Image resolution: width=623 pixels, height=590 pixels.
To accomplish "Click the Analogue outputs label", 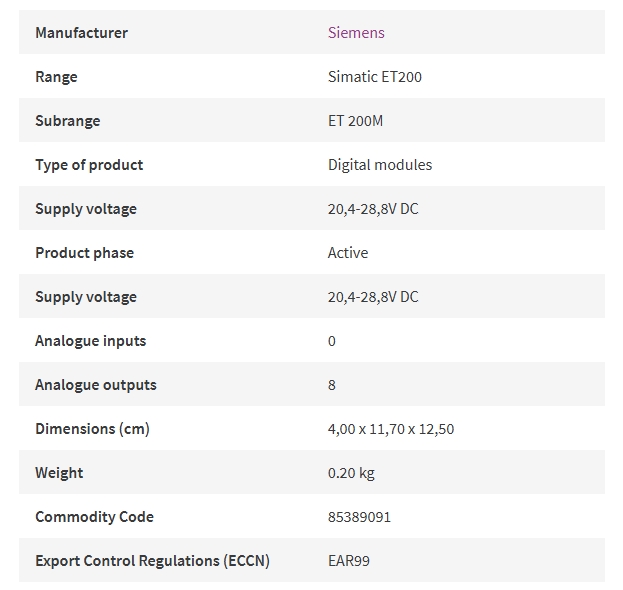I will click(x=96, y=385).
